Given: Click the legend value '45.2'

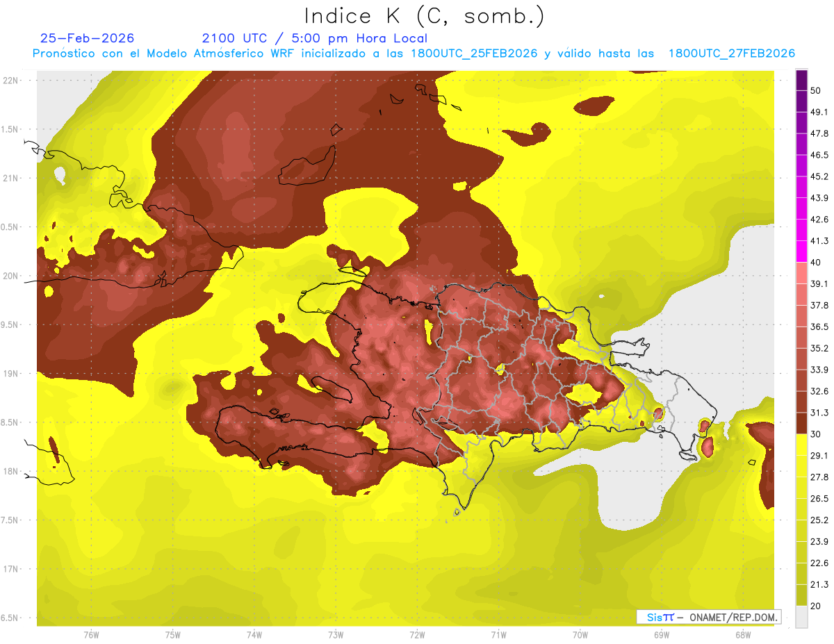Looking at the screenshot, I should (819, 176).
